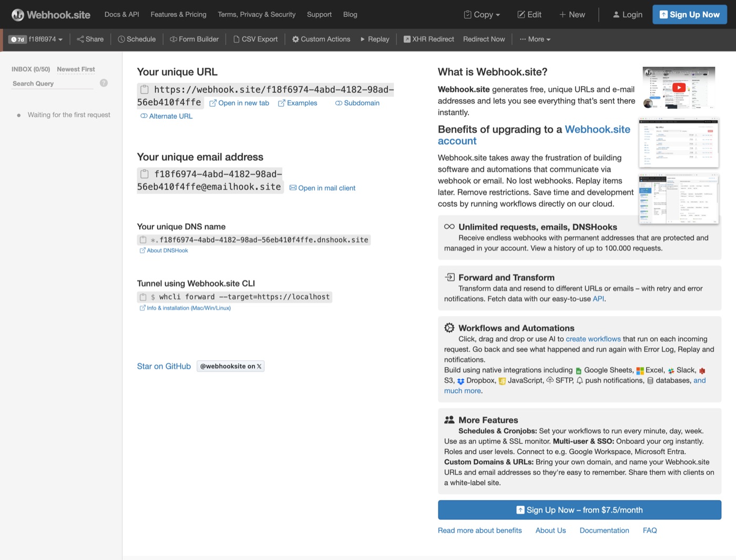Click Open in mail client

coord(322,188)
